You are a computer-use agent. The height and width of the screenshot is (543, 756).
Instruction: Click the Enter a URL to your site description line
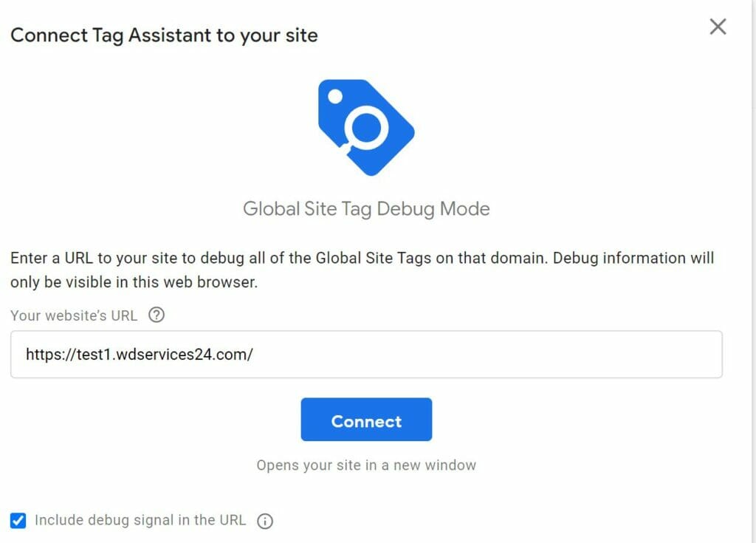[362, 259]
